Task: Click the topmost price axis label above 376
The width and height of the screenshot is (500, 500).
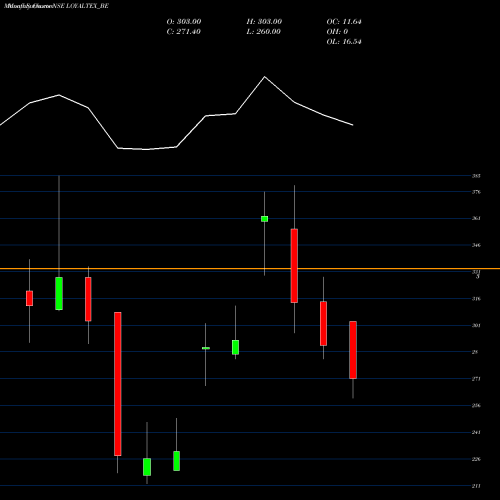Action: (x=476, y=176)
